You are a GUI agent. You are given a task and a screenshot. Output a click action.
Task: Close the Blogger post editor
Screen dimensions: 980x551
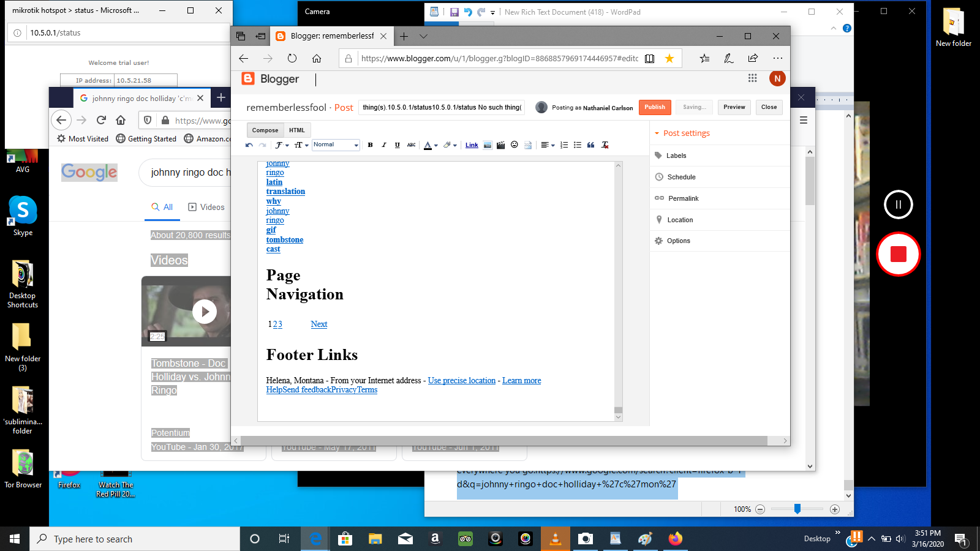pos(769,107)
